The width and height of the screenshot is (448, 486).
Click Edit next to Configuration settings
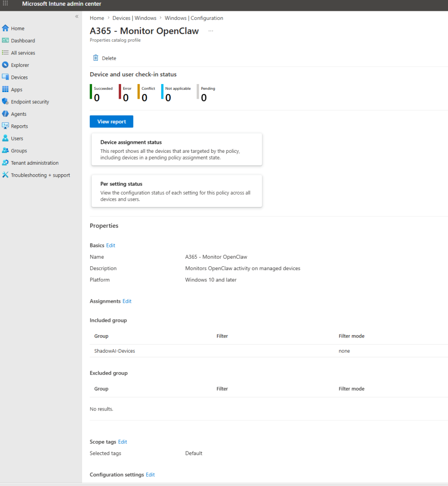(150, 475)
